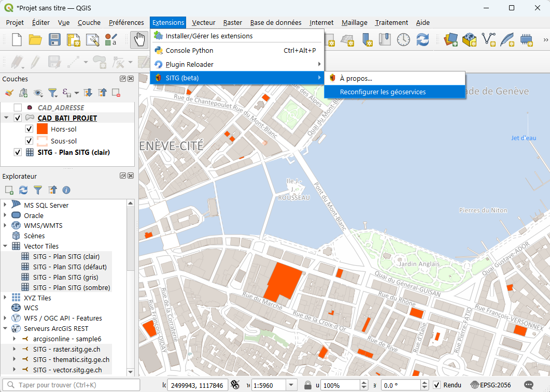Expand the WMS/WMTS node
The height and width of the screenshot is (392, 550).
click(5, 225)
